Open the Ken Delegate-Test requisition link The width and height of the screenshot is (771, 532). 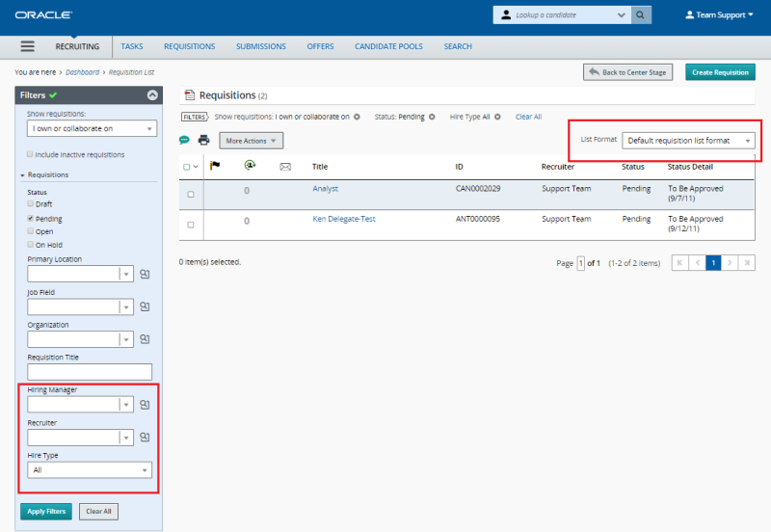coord(344,219)
